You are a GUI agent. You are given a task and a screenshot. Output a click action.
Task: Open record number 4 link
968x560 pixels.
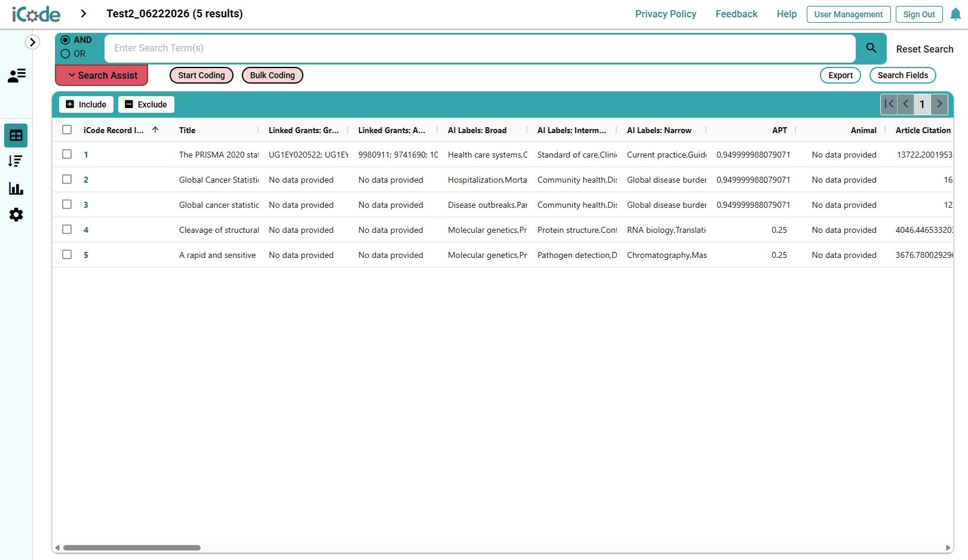tap(86, 230)
